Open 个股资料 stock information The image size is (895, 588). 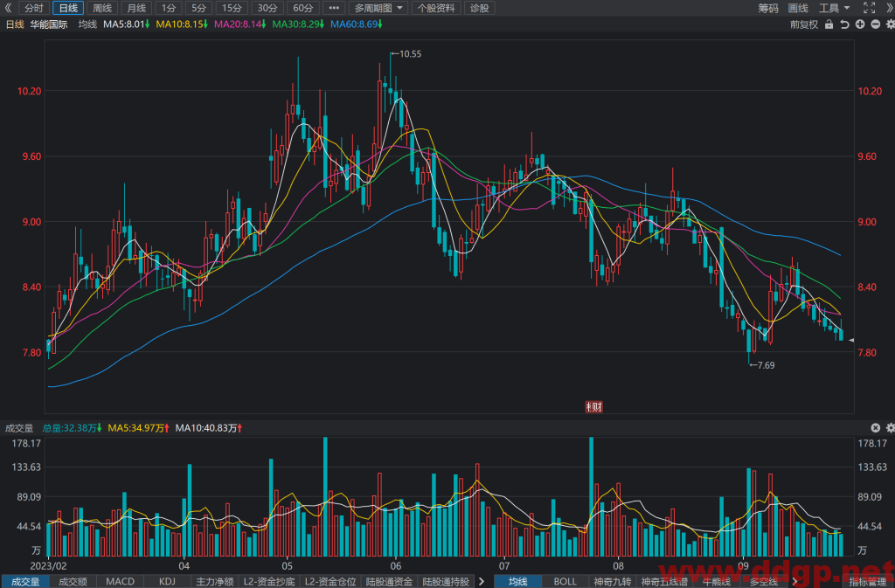pyautogui.click(x=436, y=8)
